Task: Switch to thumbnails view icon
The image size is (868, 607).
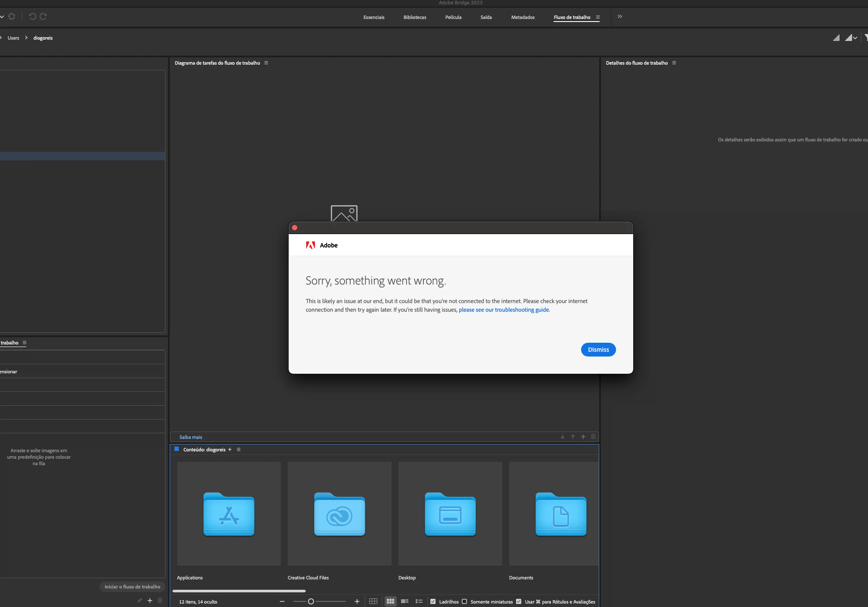Action: click(390, 601)
